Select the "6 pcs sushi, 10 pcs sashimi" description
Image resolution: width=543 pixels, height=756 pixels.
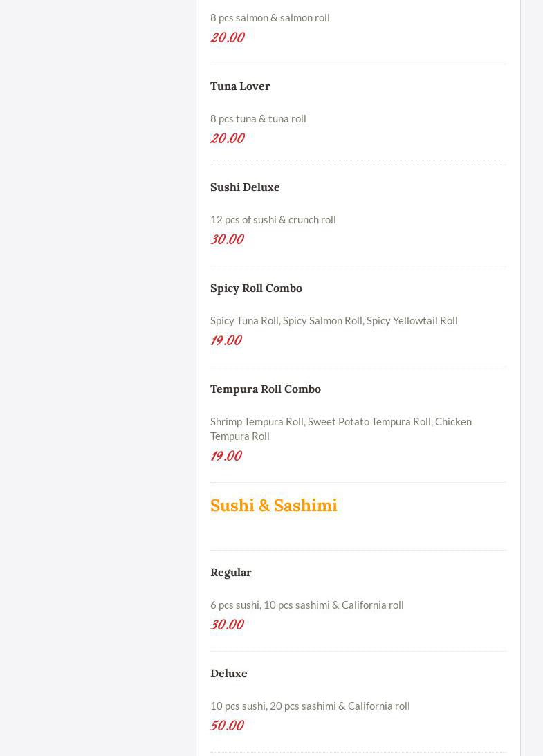(306, 605)
